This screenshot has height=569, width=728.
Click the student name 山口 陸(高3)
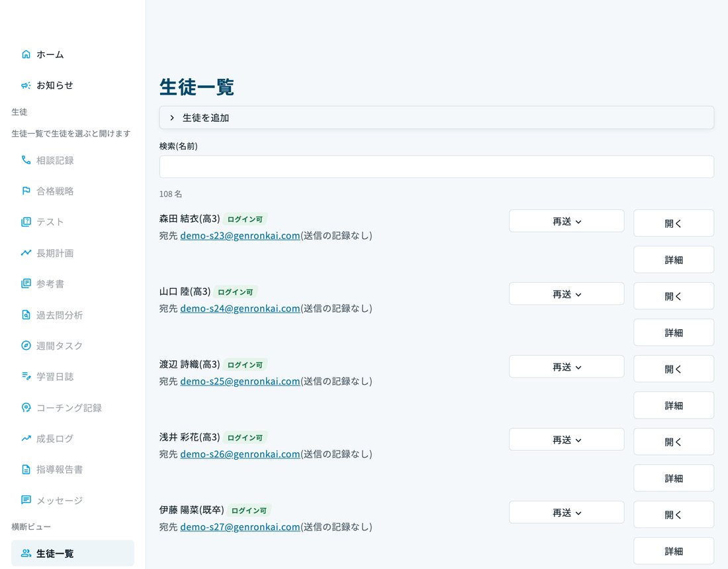coord(185,291)
